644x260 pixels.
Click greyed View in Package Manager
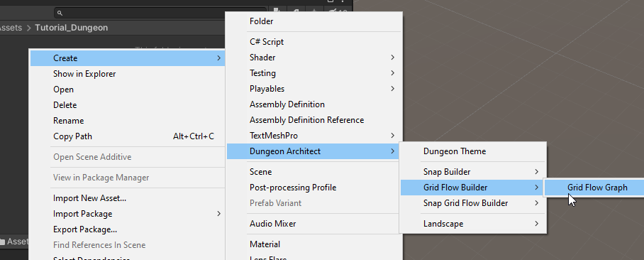(x=128, y=178)
